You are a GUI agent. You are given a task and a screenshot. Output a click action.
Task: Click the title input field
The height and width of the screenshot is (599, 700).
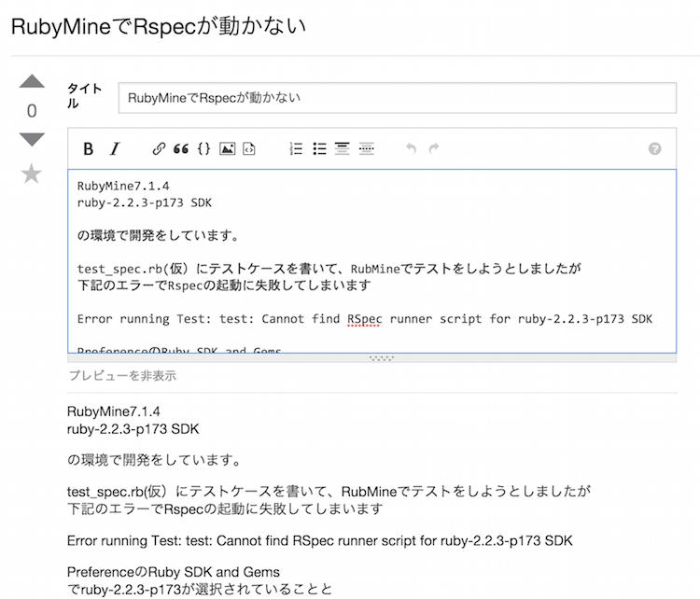pos(398,98)
